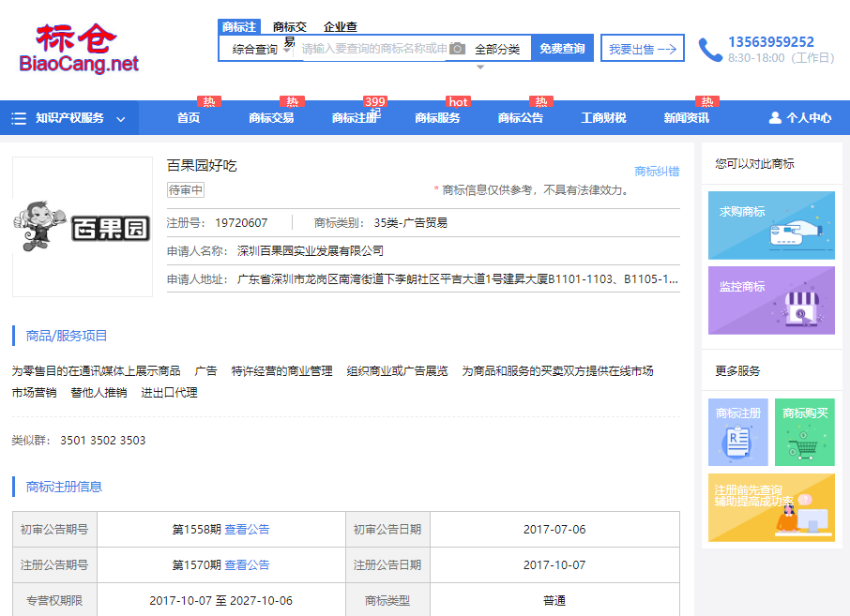Screen dimensions: 850x616
Task: Open the 注册前先查询 banner
Action: 771,507
